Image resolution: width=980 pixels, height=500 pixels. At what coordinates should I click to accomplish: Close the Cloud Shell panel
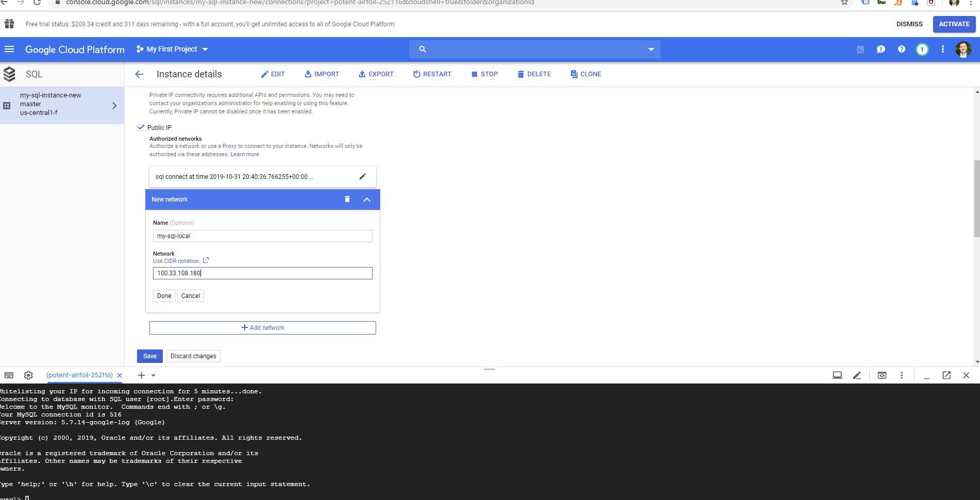click(x=966, y=375)
